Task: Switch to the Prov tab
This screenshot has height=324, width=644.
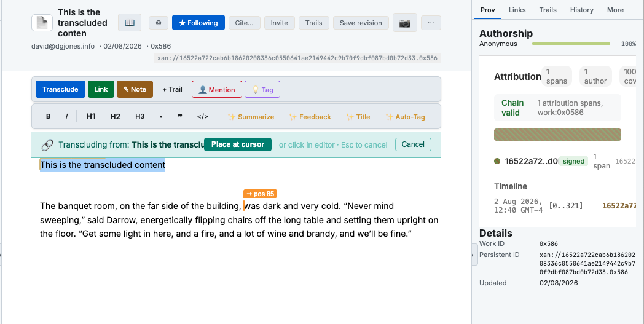Action: (488, 10)
